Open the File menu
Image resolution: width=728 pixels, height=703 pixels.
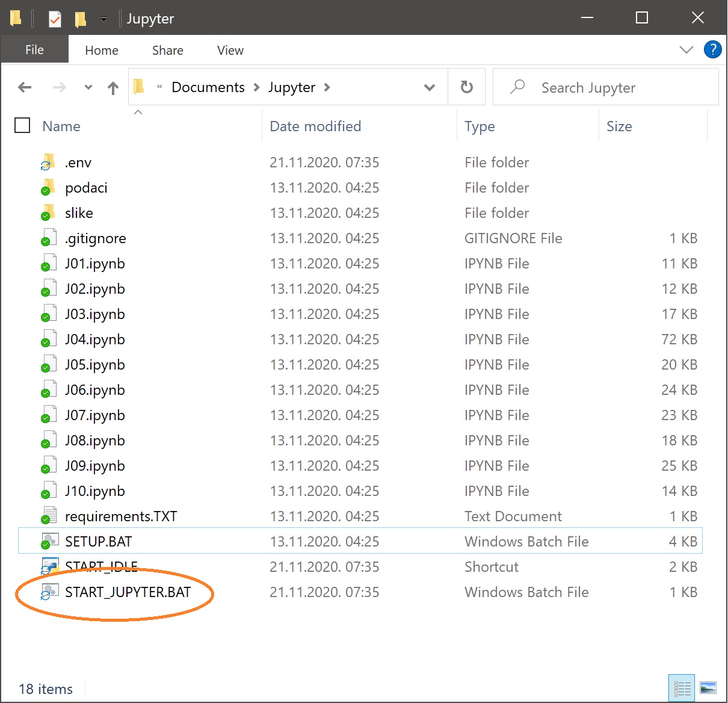coord(34,50)
